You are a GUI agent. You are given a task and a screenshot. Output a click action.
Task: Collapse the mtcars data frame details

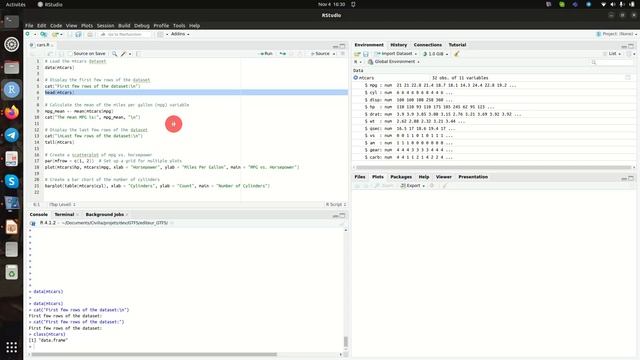(356, 78)
